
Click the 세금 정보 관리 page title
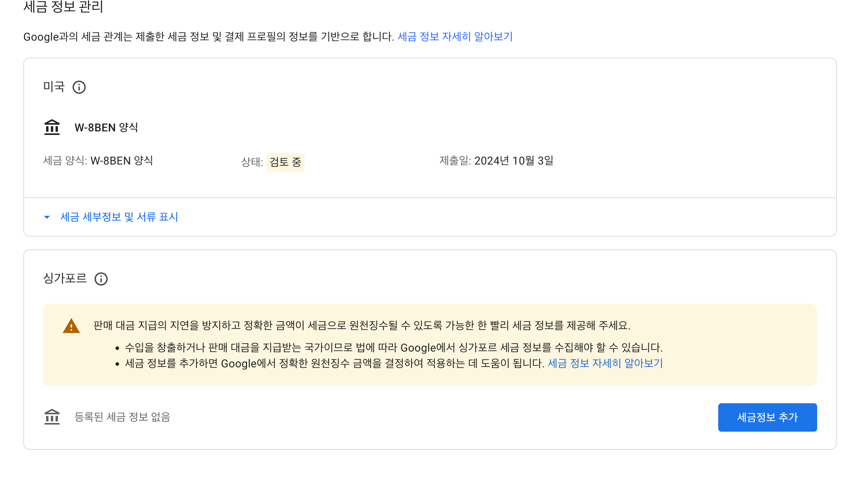point(62,7)
